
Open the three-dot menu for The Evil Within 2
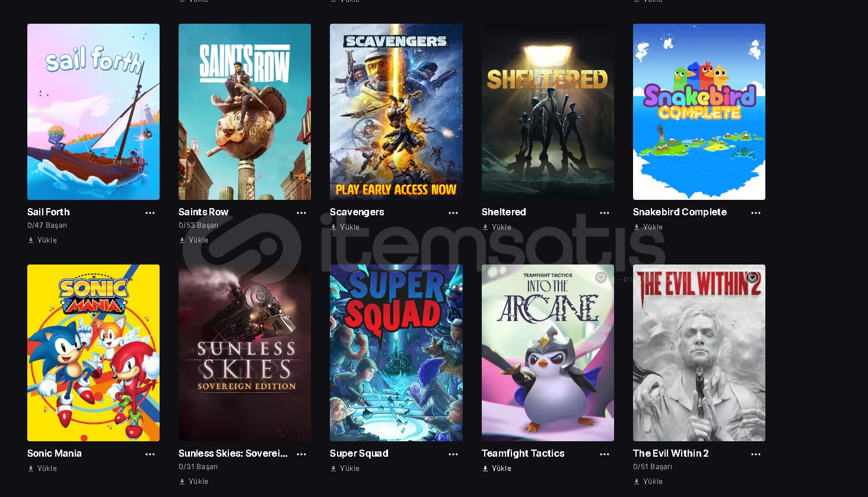(756, 454)
